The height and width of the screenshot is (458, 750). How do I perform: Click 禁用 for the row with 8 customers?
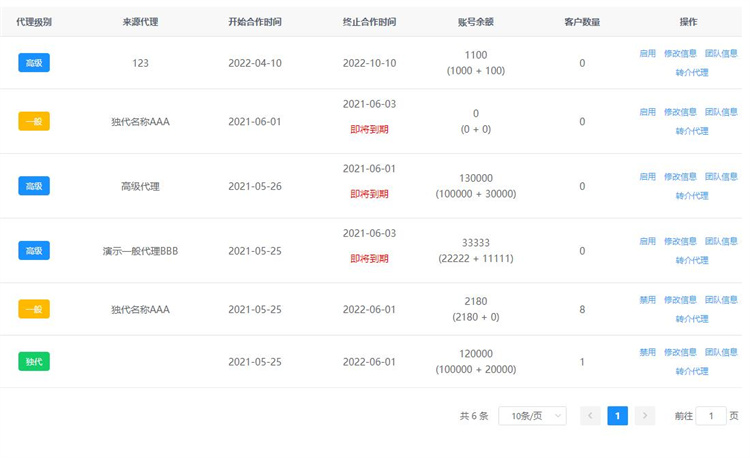pos(648,300)
